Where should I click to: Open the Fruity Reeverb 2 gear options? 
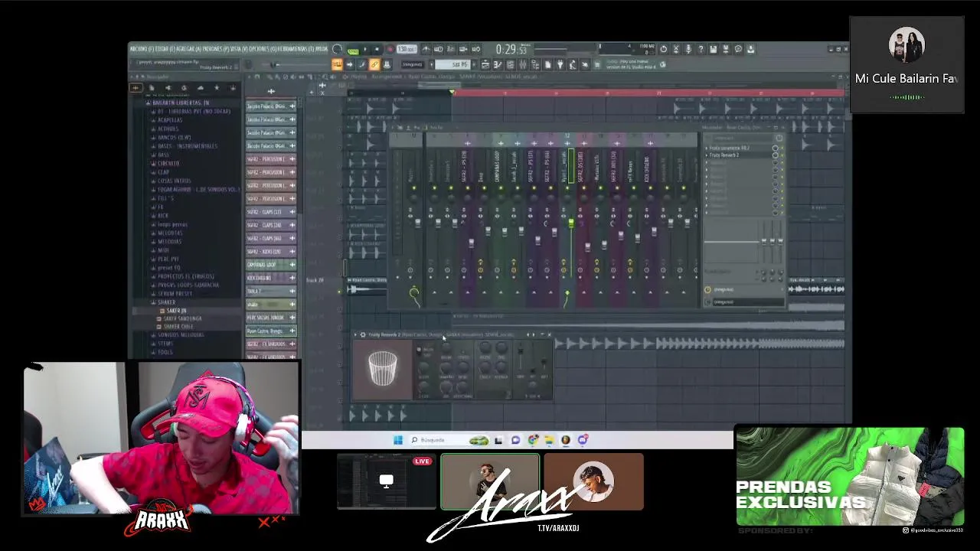click(362, 334)
